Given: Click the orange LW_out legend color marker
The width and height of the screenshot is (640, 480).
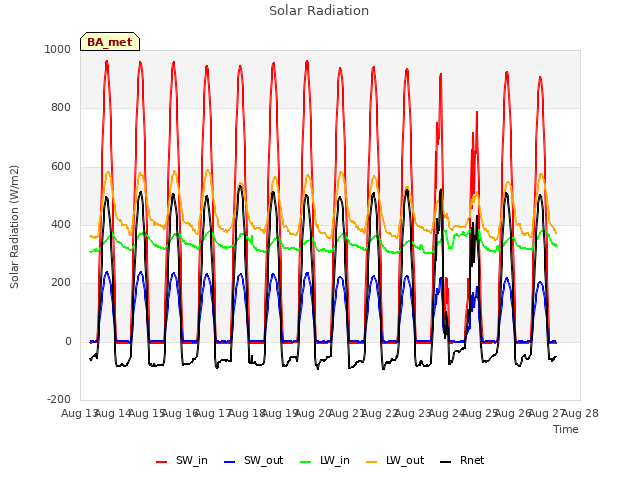Looking at the screenshot, I should [372, 462].
